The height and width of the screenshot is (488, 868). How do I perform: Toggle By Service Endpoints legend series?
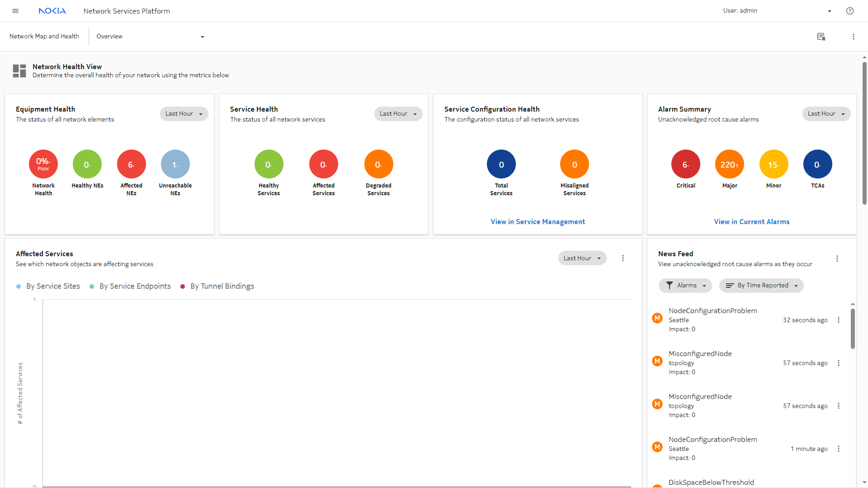click(x=130, y=286)
